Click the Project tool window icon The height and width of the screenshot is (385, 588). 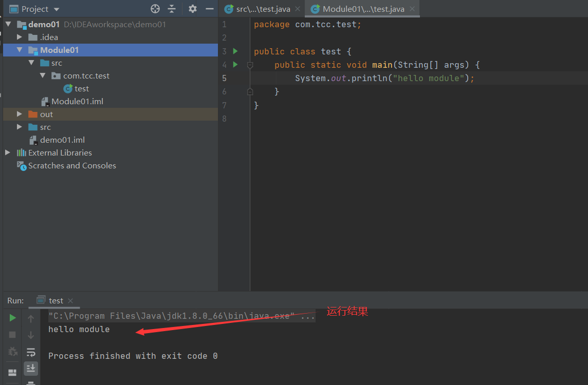14,9
